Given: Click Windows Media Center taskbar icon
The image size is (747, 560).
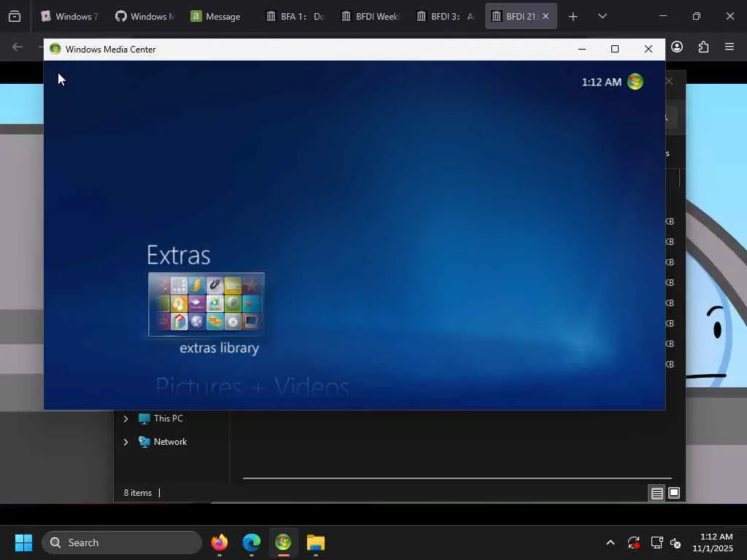Looking at the screenshot, I should pyautogui.click(x=284, y=542).
